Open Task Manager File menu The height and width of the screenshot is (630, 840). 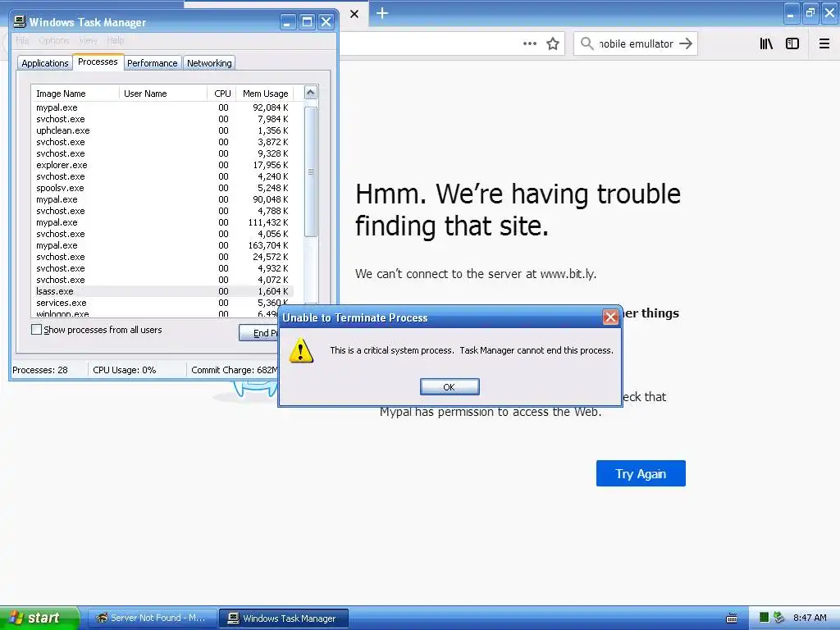[x=22, y=40]
